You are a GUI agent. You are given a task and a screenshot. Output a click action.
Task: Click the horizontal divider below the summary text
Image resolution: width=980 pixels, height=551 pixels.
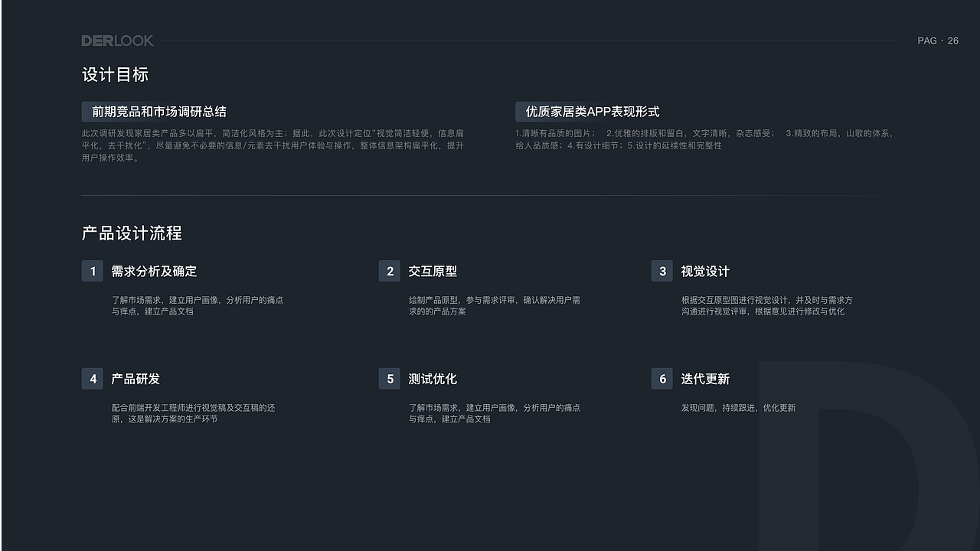[490, 195]
